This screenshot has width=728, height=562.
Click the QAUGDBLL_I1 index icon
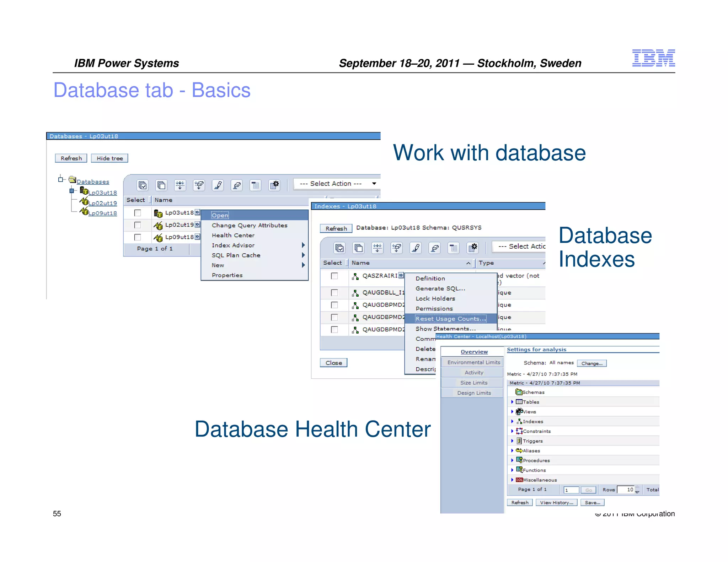click(355, 293)
